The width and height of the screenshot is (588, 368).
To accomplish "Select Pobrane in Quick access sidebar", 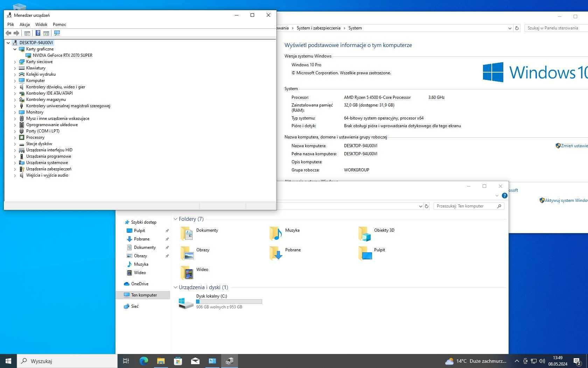I will pyautogui.click(x=142, y=239).
